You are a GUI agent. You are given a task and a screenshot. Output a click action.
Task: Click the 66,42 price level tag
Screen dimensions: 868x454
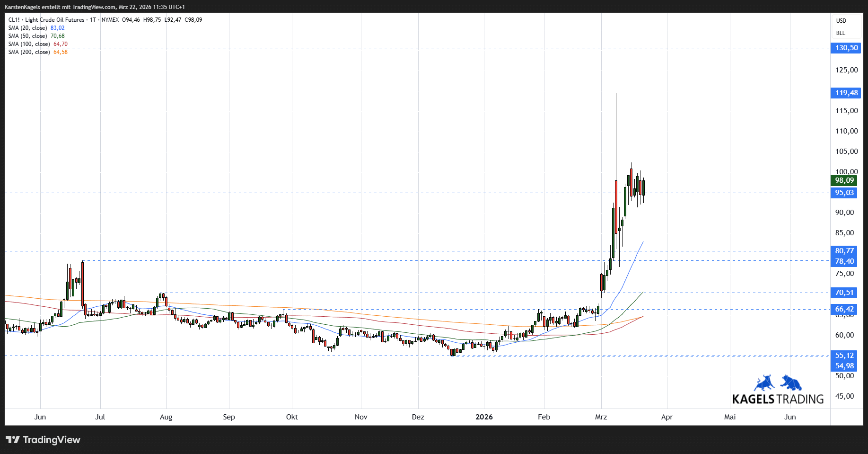coord(844,309)
